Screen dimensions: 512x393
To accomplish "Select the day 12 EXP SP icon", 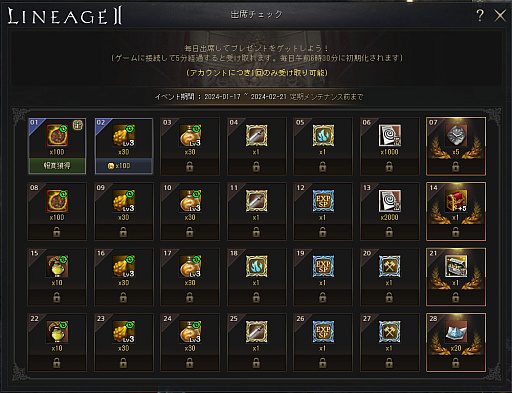I will click(x=323, y=201).
